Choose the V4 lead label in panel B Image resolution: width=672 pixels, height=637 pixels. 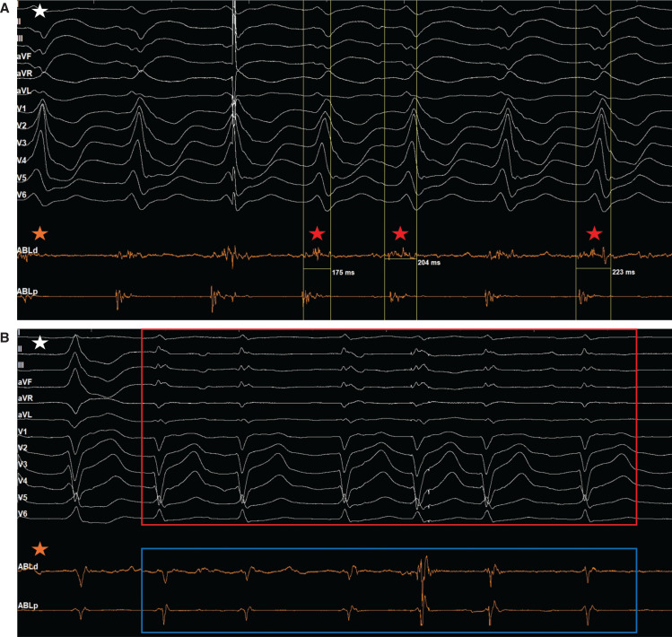(x=22, y=481)
